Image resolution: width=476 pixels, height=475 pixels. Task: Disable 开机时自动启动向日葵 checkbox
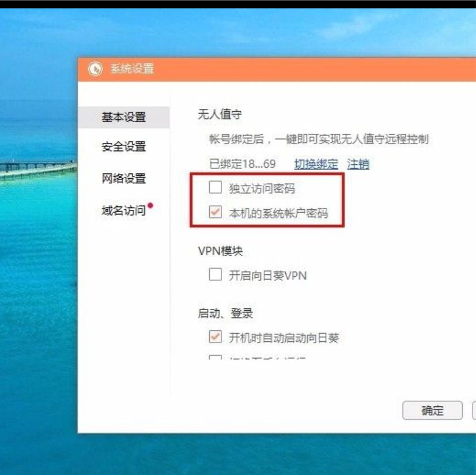[x=215, y=337]
